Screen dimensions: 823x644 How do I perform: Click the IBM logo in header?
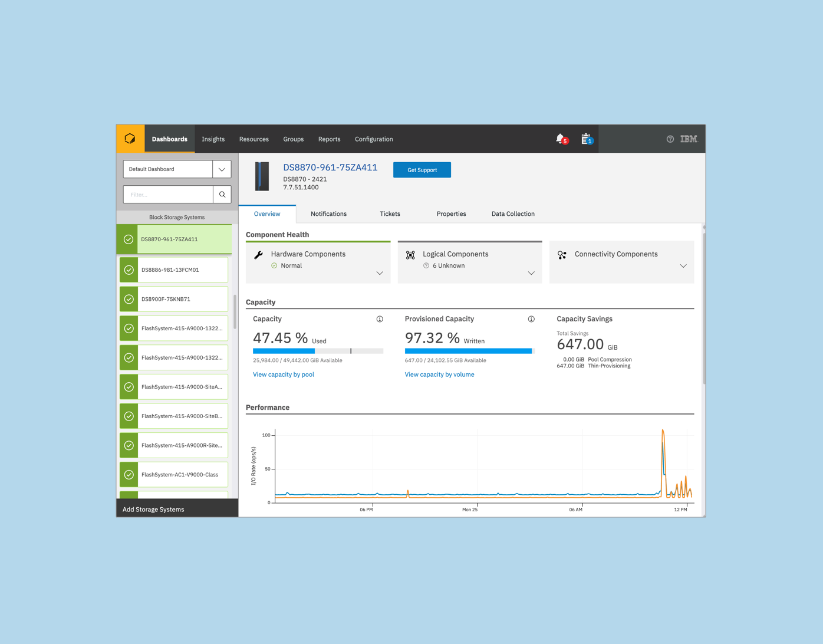point(689,139)
